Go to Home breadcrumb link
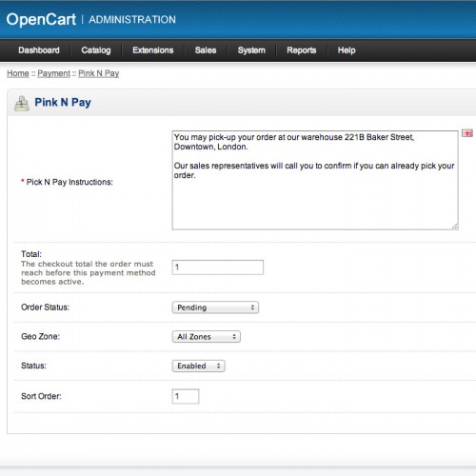 click(x=18, y=73)
